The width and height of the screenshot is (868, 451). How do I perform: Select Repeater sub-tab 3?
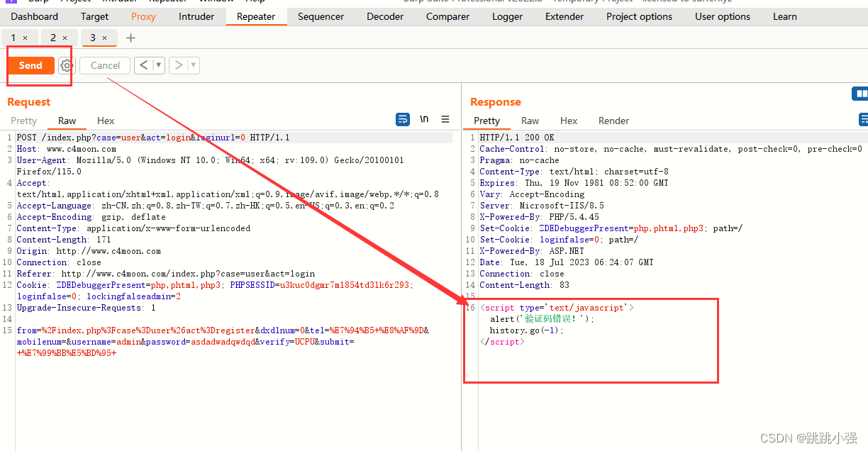(x=92, y=38)
